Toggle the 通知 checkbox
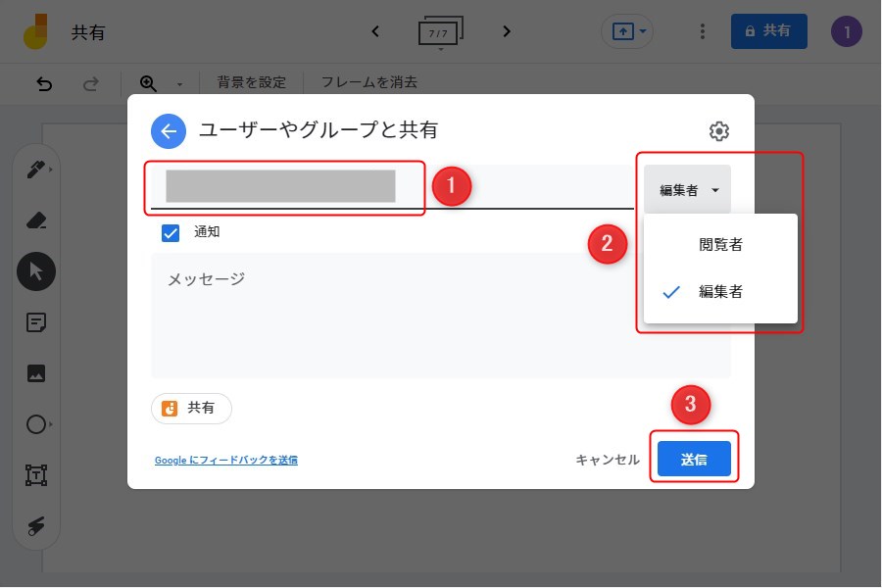The height and width of the screenshot is (588, 882). point(171,232)
